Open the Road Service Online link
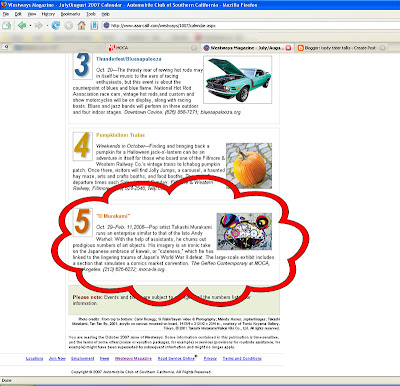400x386 pixels. [x=176, y=359]
